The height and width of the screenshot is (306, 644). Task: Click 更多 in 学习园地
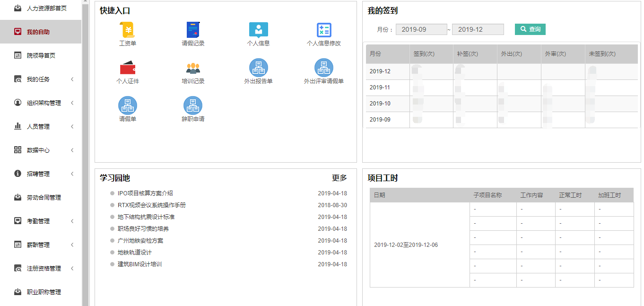[x=339, y=178]
